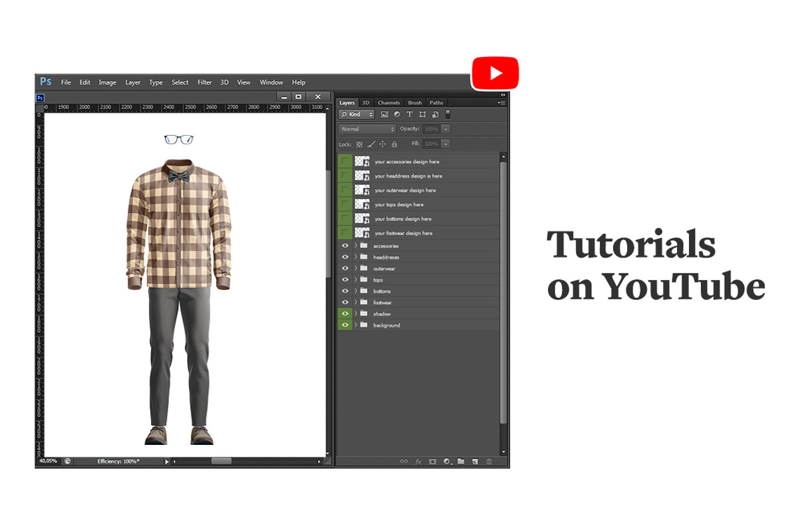Switch to the Paths tab
The height and width of the screenshot is (532, 798).
click(436, 102)
